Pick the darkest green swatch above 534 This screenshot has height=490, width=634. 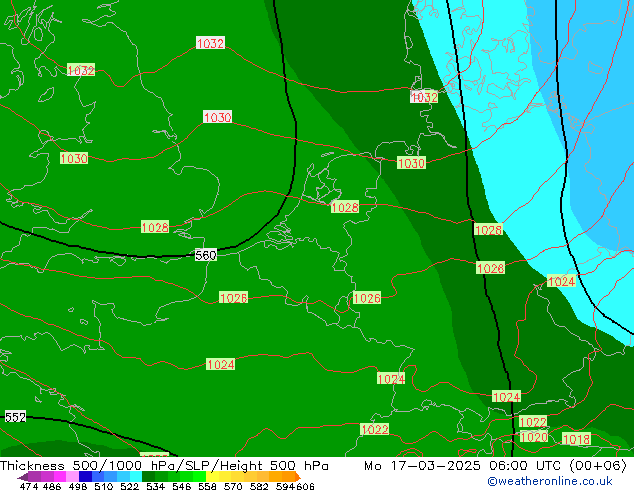click(x=148, y=476)
